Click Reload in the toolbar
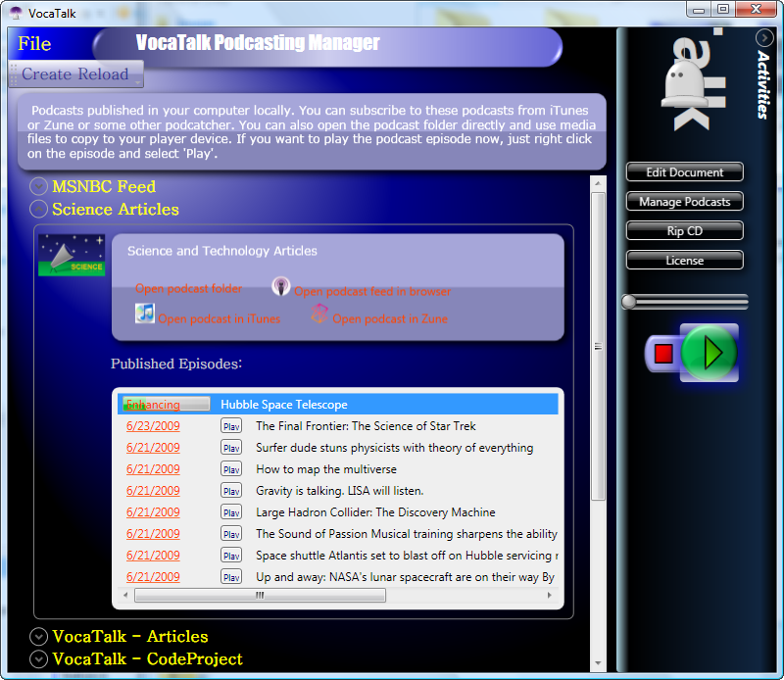Screen dimensions: 784x680 [x=103, y=74]
